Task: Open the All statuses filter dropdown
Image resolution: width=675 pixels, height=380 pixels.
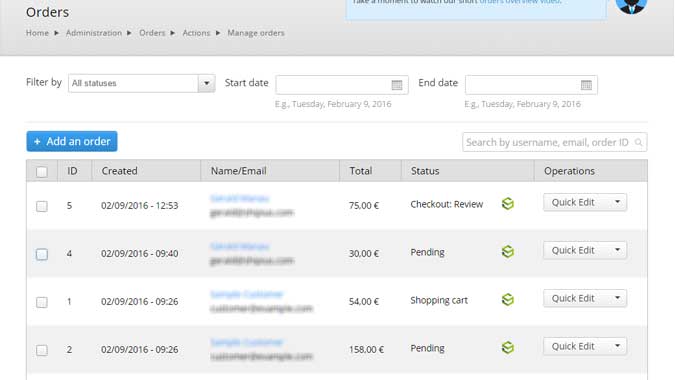Action: pyautogui.click(x=142, y=83)
